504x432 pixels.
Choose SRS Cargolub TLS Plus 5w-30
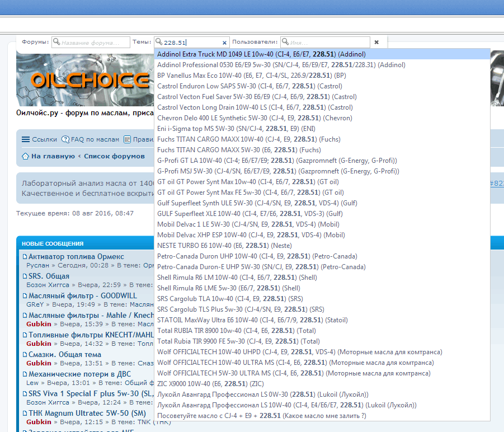click(322, 308)
